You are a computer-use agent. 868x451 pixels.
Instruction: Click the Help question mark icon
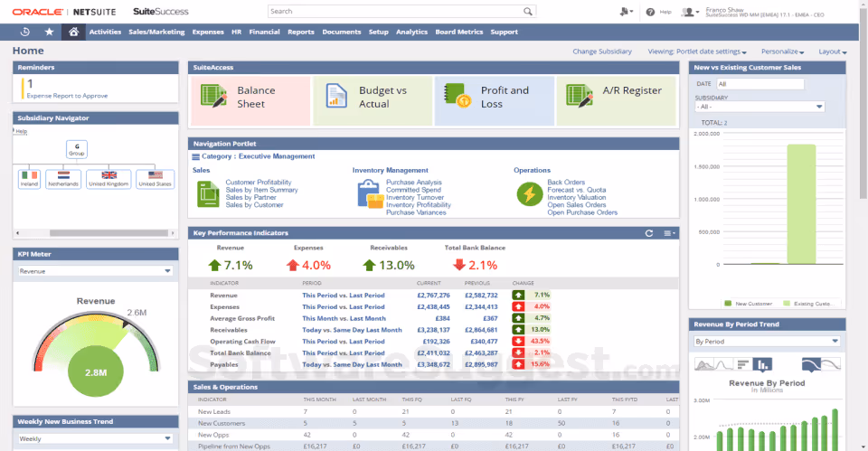650,12
